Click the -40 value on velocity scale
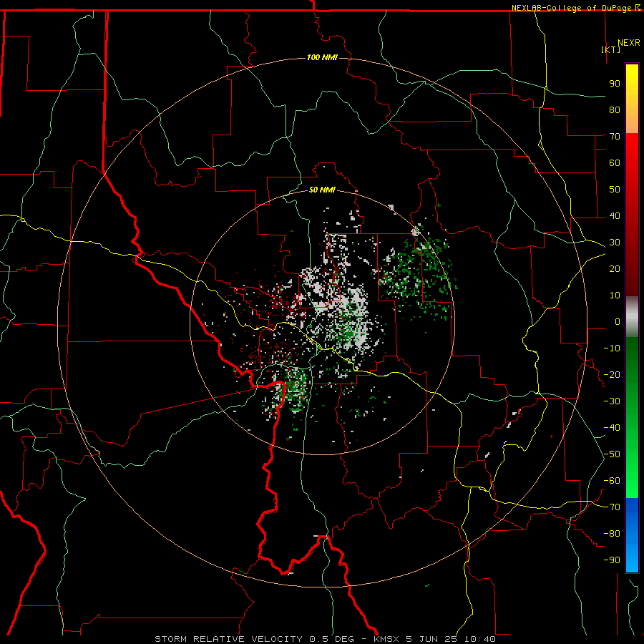This screenshot has width=644, height=644. (612, 428)
